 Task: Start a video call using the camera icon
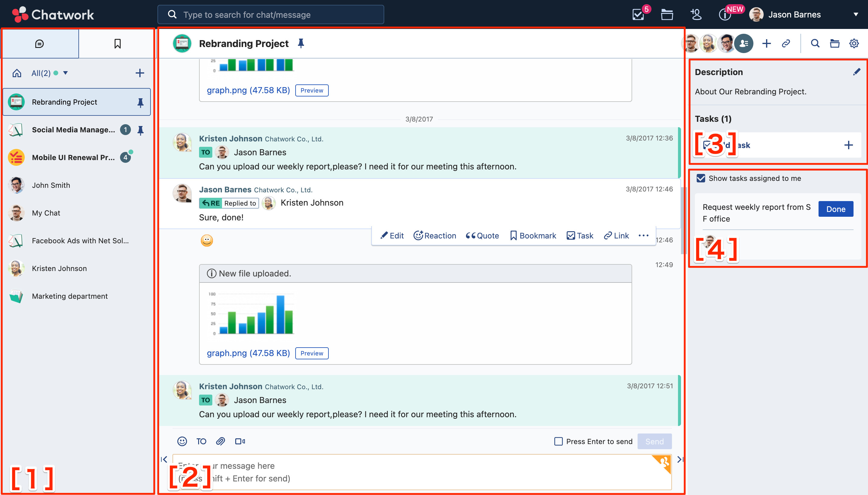click(240, 441)
